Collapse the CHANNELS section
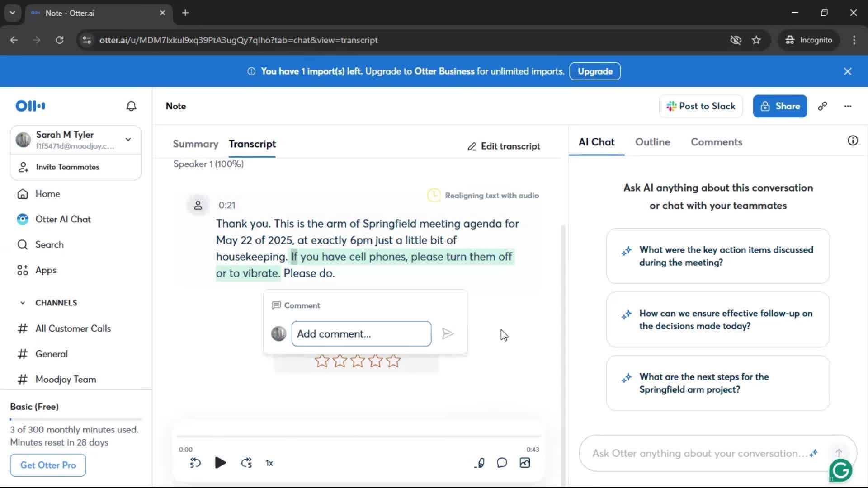 click(23, 303)
